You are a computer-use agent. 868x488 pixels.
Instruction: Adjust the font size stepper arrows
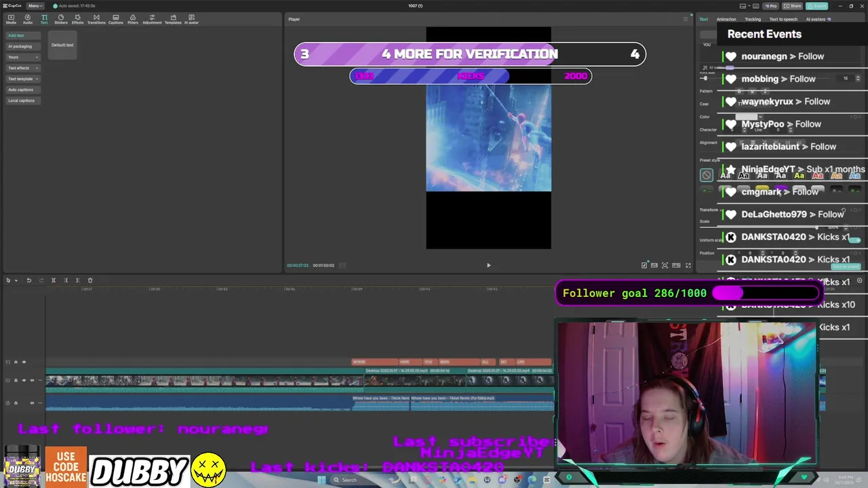coord(859,78)
